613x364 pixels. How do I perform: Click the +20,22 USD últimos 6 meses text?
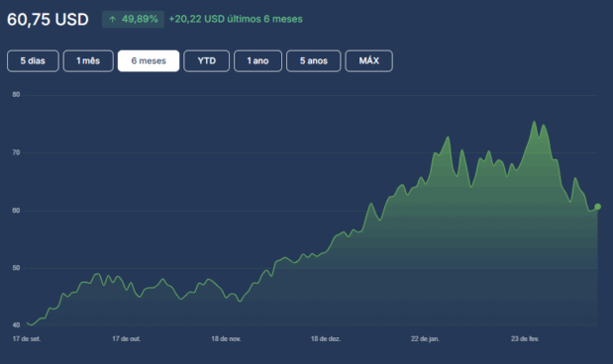coord(236,19)
